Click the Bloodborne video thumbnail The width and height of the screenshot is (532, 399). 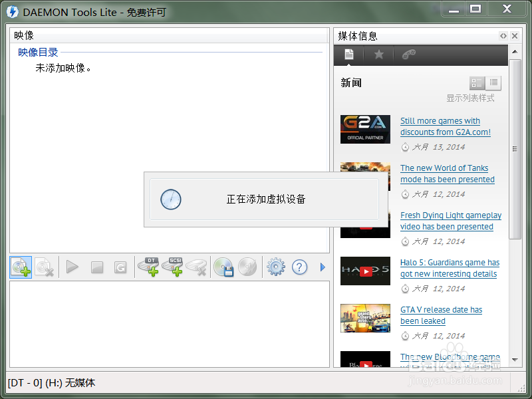[365, 359]
